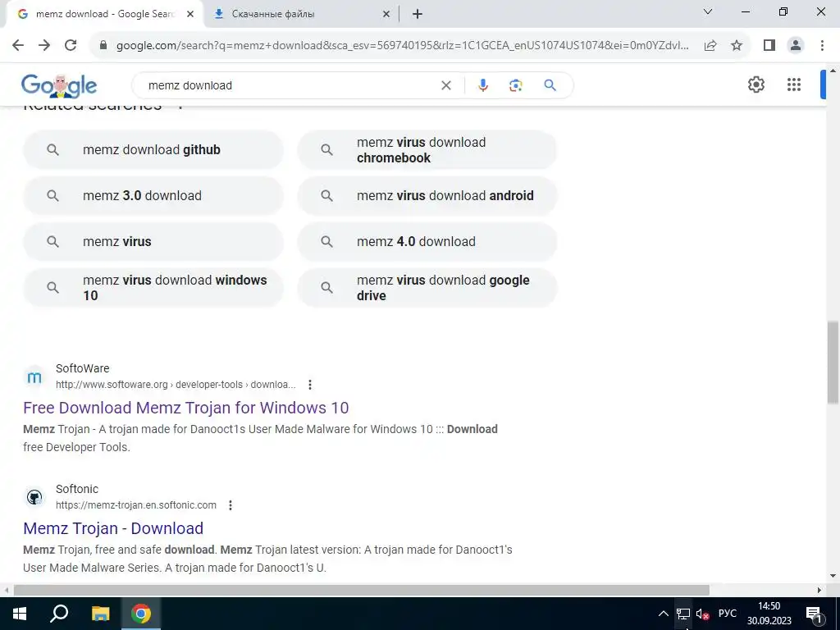Screen dimensions: 840x630
Task: Select related search memz 4.0 download
Action: click(427, 242)
